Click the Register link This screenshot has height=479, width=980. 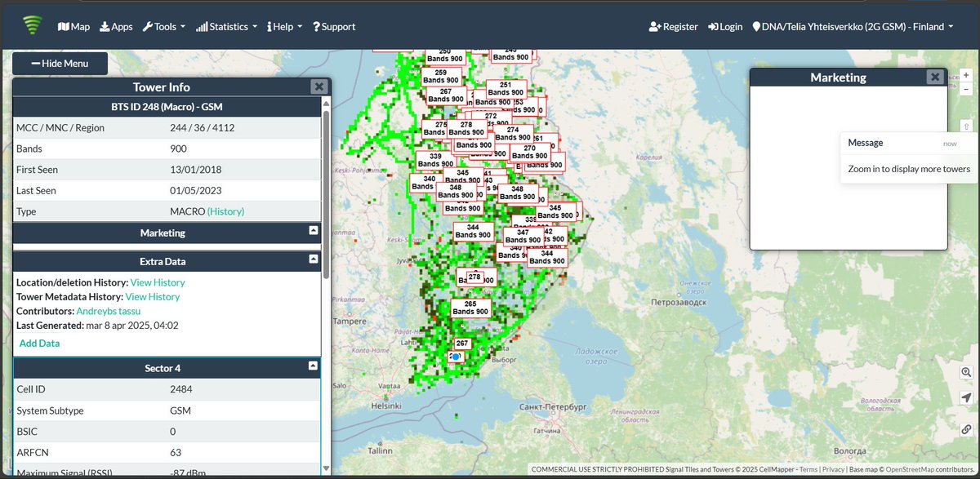coord(674,27)
